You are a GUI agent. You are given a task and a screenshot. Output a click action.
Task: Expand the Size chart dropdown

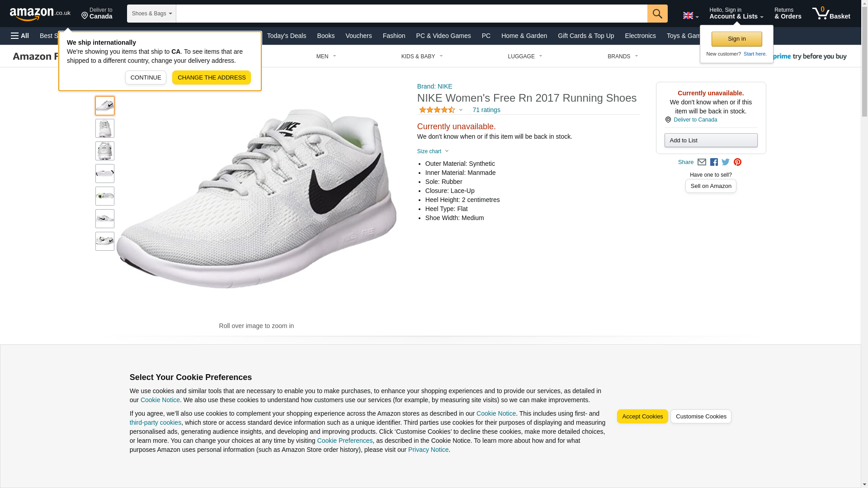tap(433, 151)
